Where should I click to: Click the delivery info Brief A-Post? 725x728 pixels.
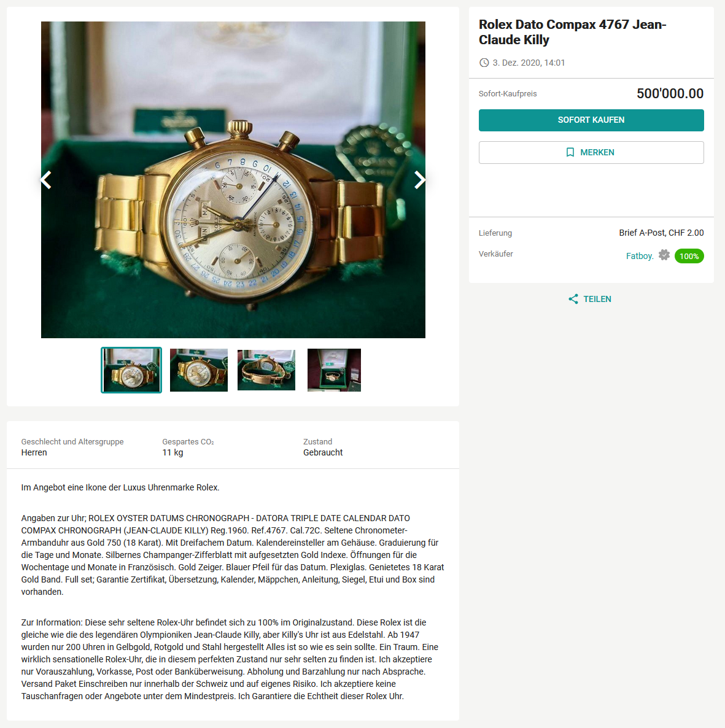pos(661,233)
